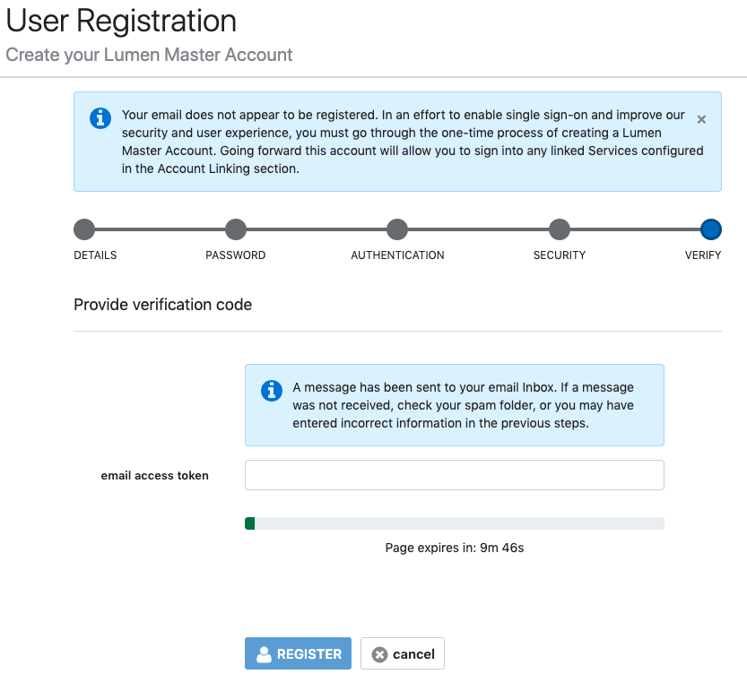The image size is (747, 700).
Task: Go to the AUTHENTICATION step label
Action: 398,255
